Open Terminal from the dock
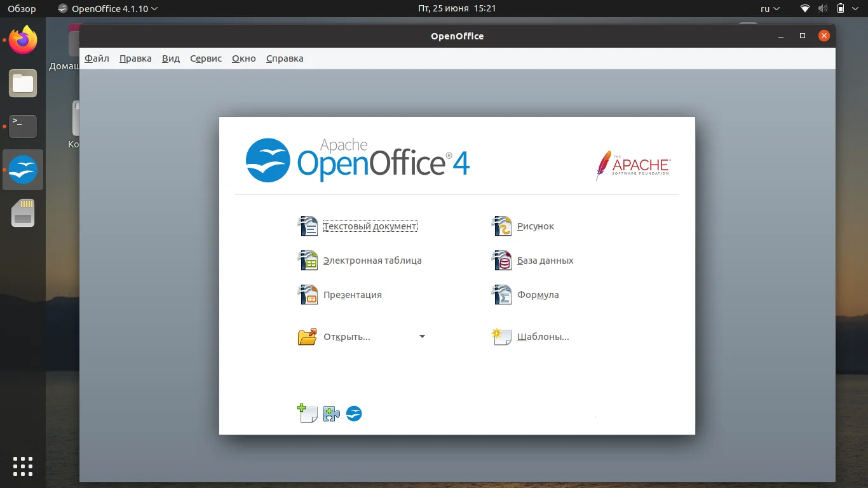The width and height of the screenshot is (868, 488). [x=23, y=126]
